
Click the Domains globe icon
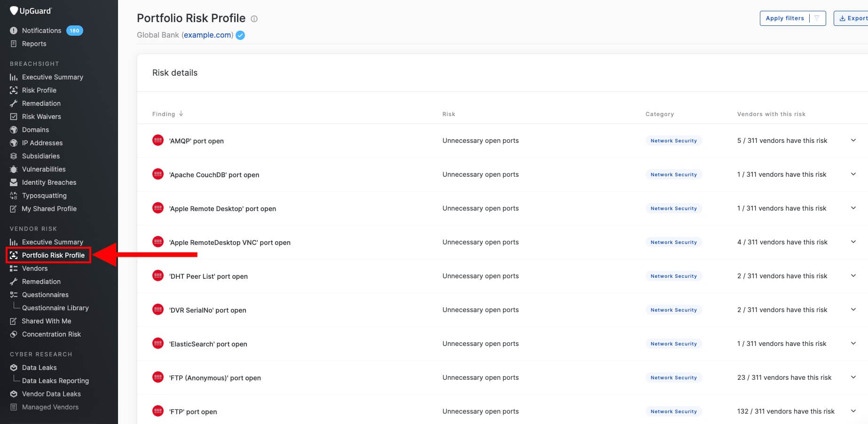point(14,130)
